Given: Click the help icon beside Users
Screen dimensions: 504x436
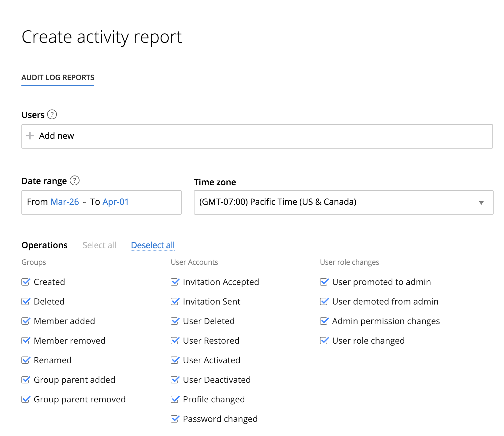Looking at the screenshot, I should pyautogui.click(x=52, y=114).
